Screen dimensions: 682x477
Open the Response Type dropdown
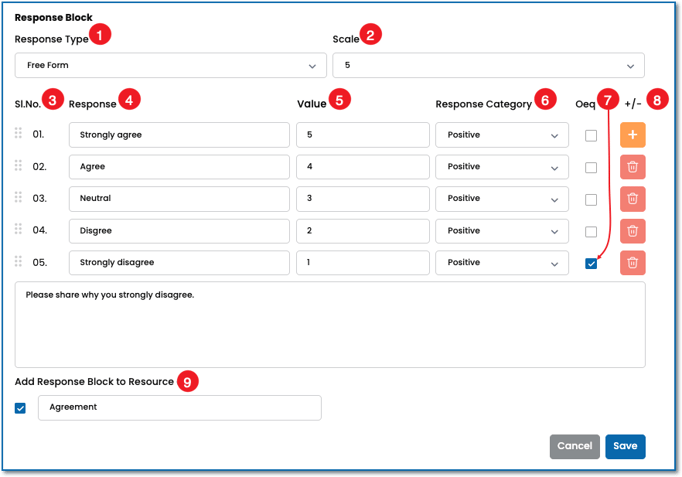click(170, 66)
